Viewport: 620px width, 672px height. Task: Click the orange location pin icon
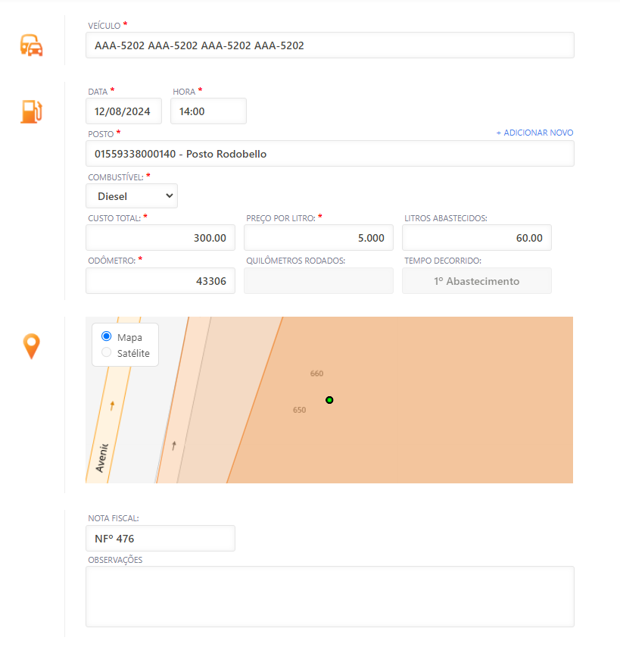pos(31,346)
